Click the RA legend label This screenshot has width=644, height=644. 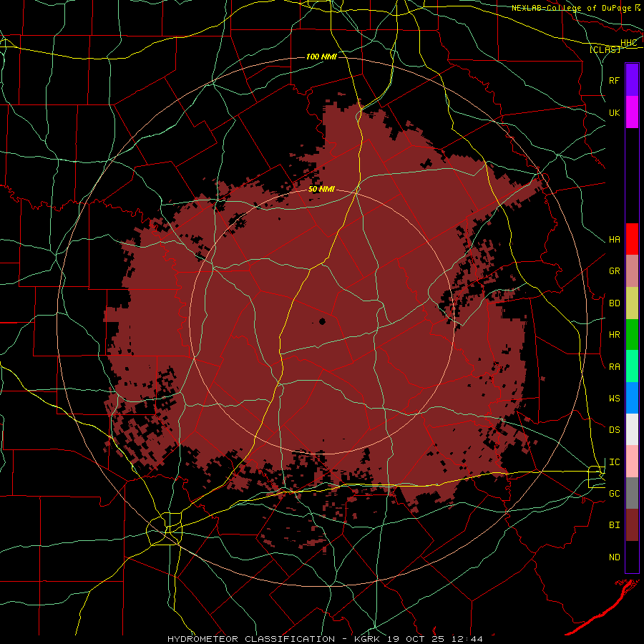click(615, 367)
